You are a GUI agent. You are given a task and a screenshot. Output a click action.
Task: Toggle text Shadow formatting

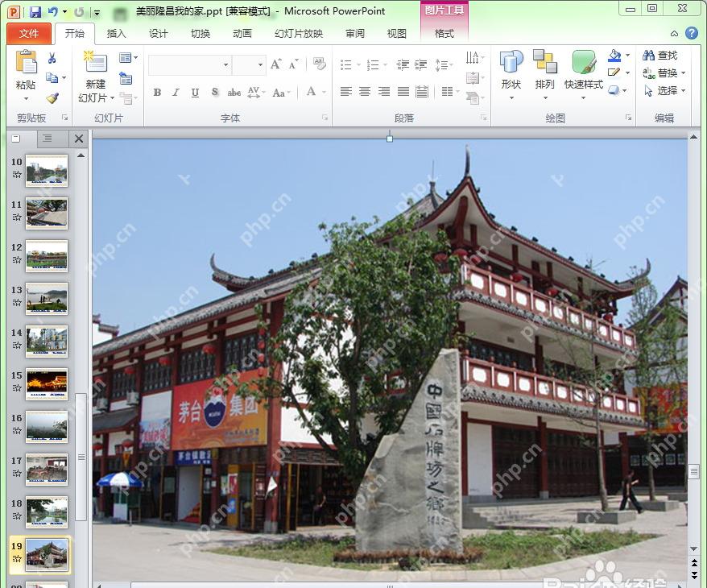[x=215, y=93]
